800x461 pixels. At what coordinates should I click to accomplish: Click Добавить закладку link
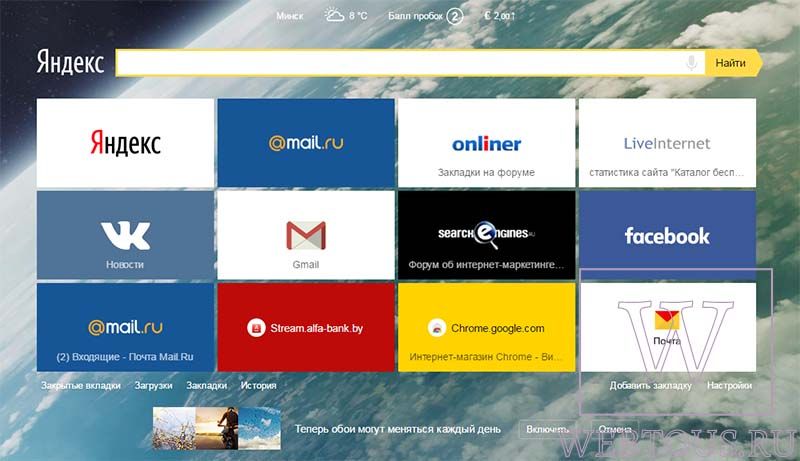(x=651, y=386)
